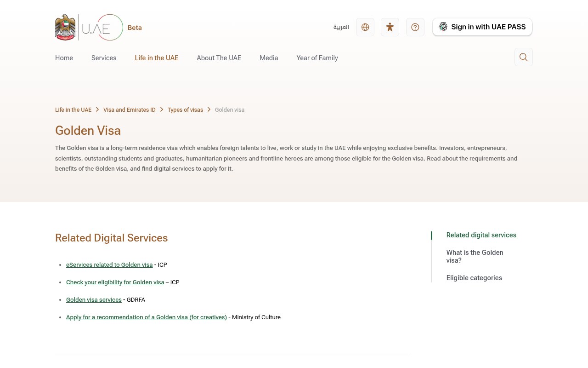Jump to Related digital services section
The height and width of the screenshot is (368, 588).
click(x=481, y=235)
